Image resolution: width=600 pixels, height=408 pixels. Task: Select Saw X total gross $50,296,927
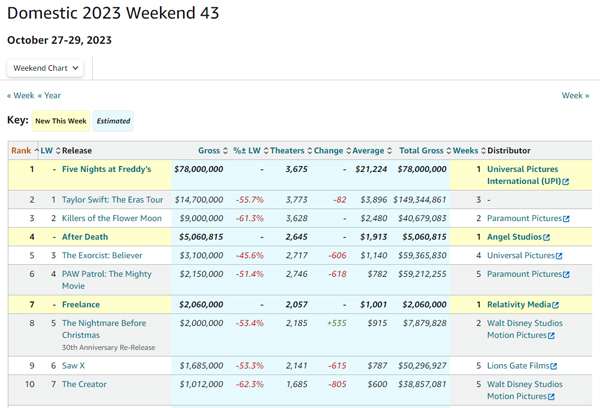(422, 366)
